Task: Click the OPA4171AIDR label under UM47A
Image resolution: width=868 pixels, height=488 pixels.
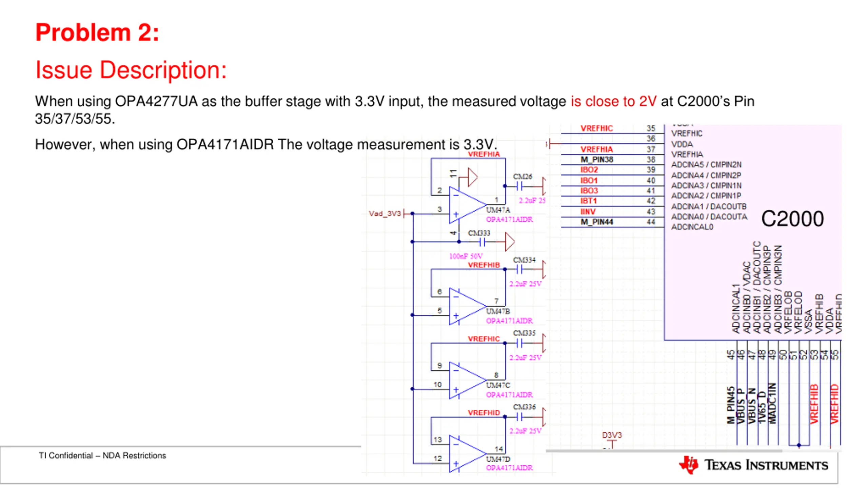Action: pos(509,219)
